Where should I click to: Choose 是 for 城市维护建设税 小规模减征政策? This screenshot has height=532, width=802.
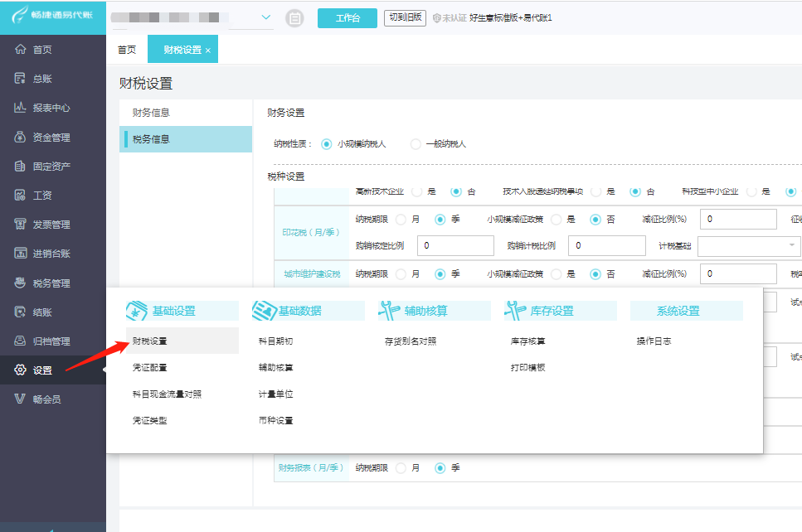pyautogui.click(x=557, y=274)
